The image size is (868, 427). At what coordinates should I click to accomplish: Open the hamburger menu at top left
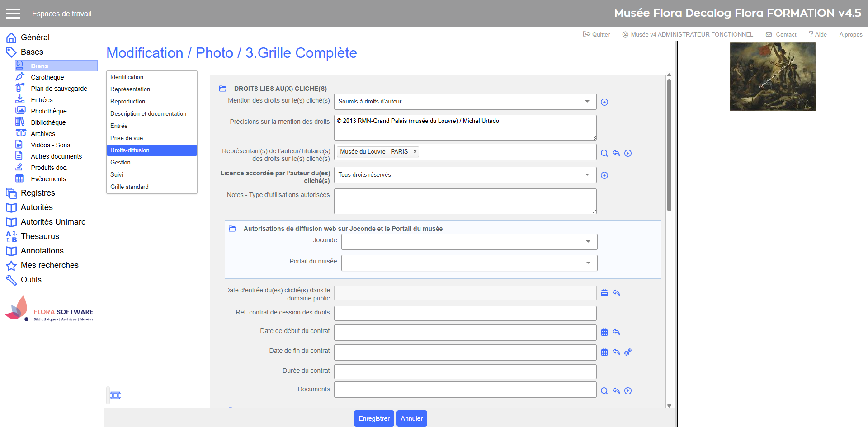click(13, 14)
